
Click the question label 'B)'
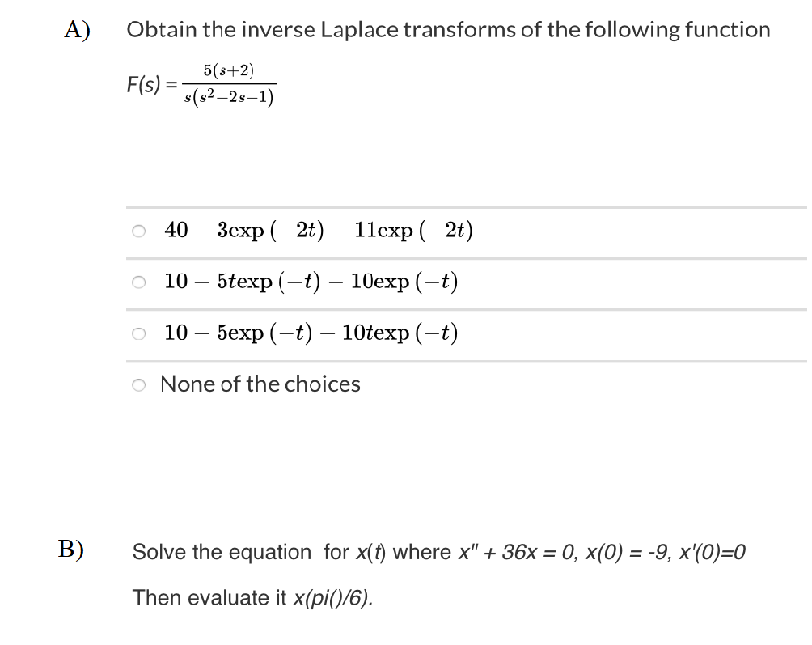click(x=71, y=550)
